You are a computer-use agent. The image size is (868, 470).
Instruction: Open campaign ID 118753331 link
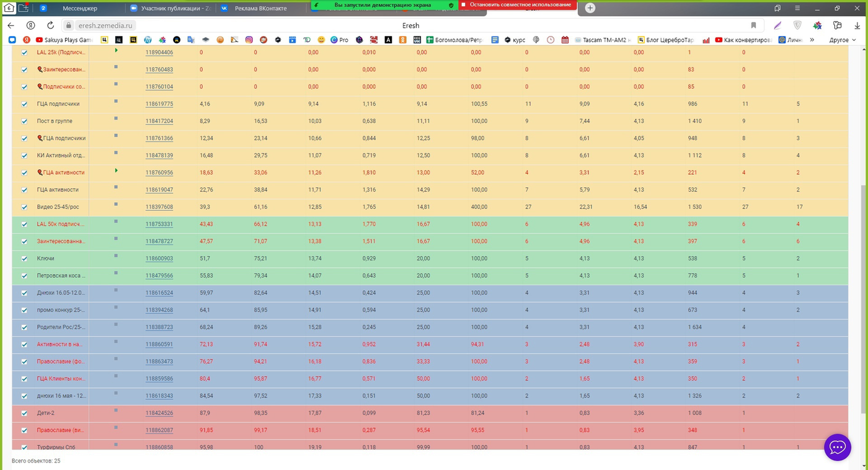159,224
